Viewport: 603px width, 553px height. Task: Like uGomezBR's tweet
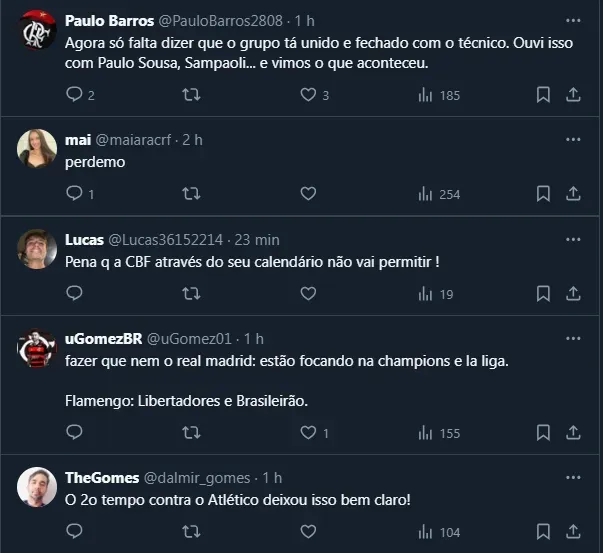tap(309, 433)
